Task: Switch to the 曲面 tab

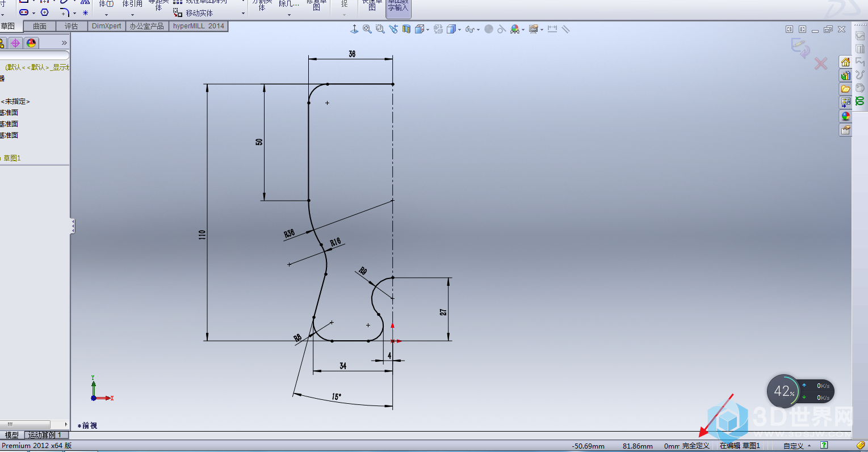Action: 40,26
